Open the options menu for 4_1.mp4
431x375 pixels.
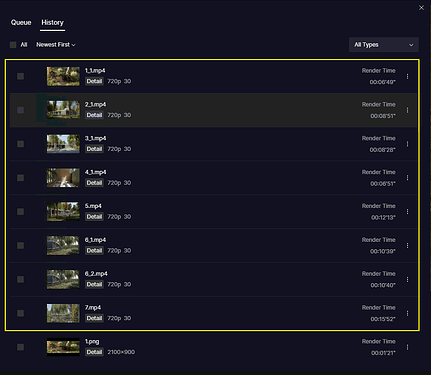407,178
